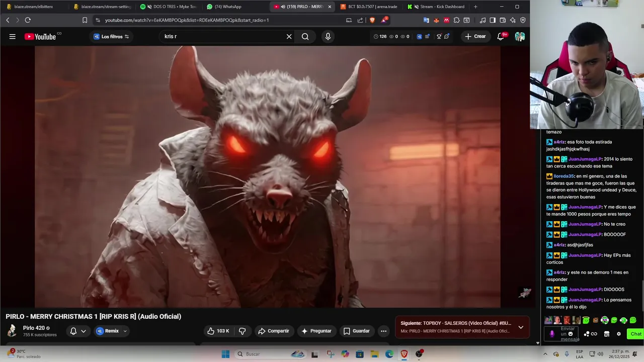The image size is (644, 362).
Task: Open the Brave Wallet icon
Action: [503, 20]
